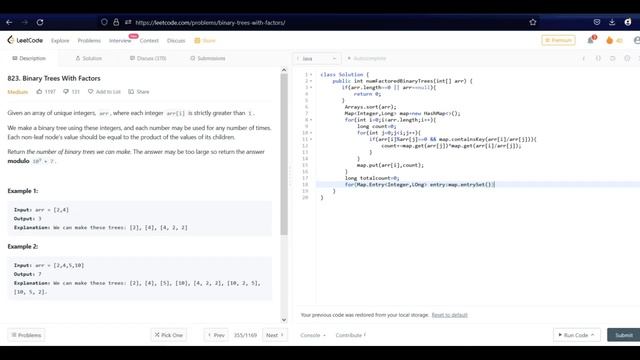Open the Java language dropdown
Image resolution: width=640 pixels, height=360 pixels.
[317, 58]
